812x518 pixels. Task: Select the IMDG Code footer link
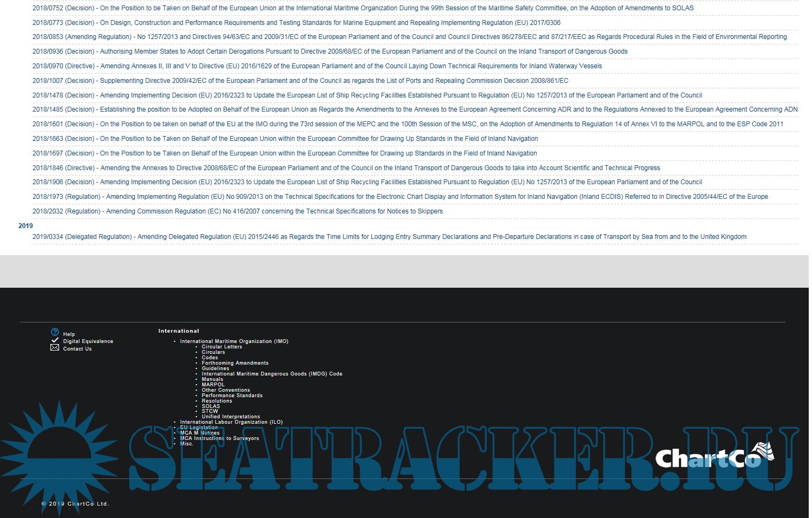click(x=272, y=374)
